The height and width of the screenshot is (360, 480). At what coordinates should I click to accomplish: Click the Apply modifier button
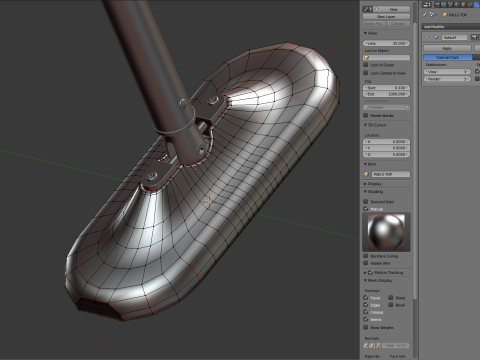point(447,48)
